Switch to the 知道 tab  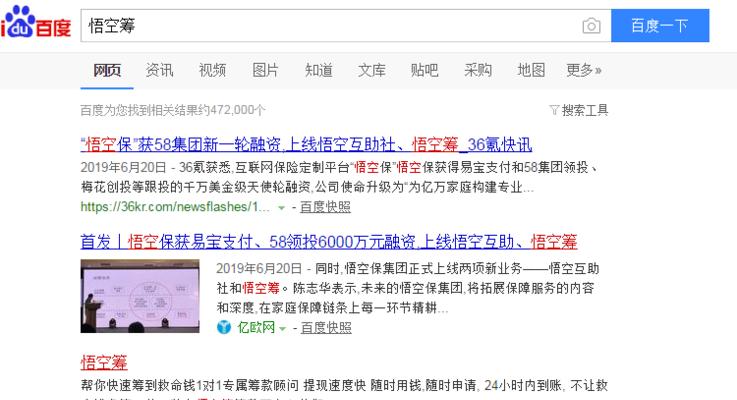click(x=319, y=71)
